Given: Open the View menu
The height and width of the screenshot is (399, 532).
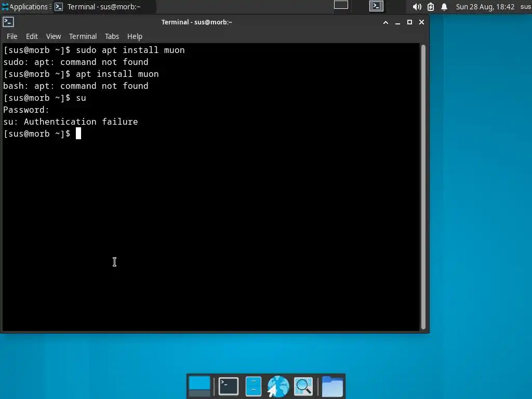Looking at the screenshot, I should pos(54,36).
